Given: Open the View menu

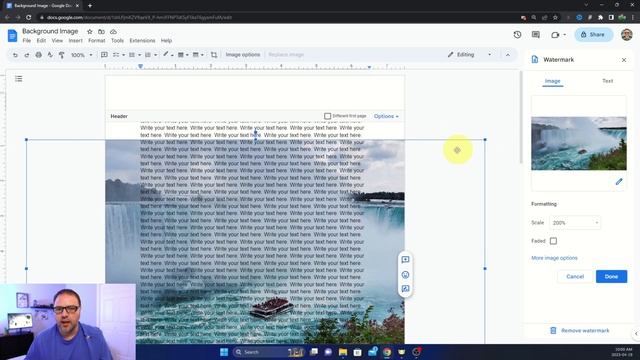Looking at the screenshot, I should coord(57,41).
